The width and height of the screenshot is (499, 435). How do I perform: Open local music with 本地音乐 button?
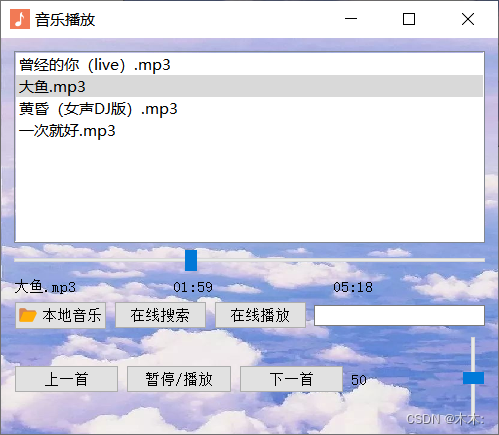pyautogui.click(x=61, y=315)
